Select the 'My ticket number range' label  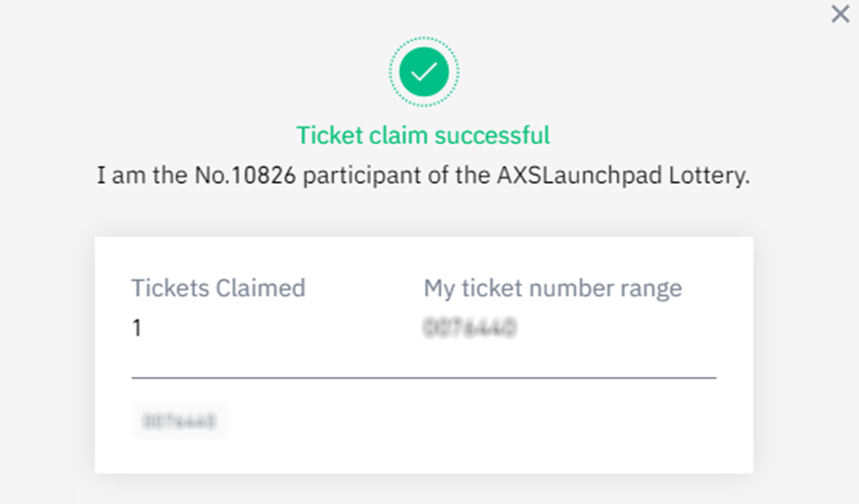click(x=552, y=288)
